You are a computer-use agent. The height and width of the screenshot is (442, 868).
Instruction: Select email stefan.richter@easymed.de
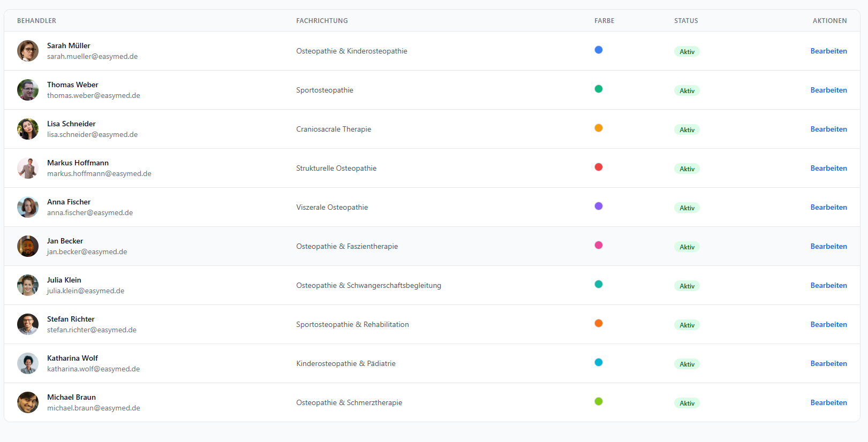(x=92, y=330)
